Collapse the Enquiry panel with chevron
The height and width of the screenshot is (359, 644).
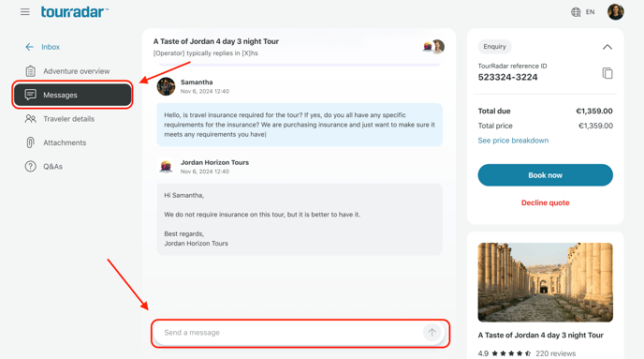tap(607, 47)
